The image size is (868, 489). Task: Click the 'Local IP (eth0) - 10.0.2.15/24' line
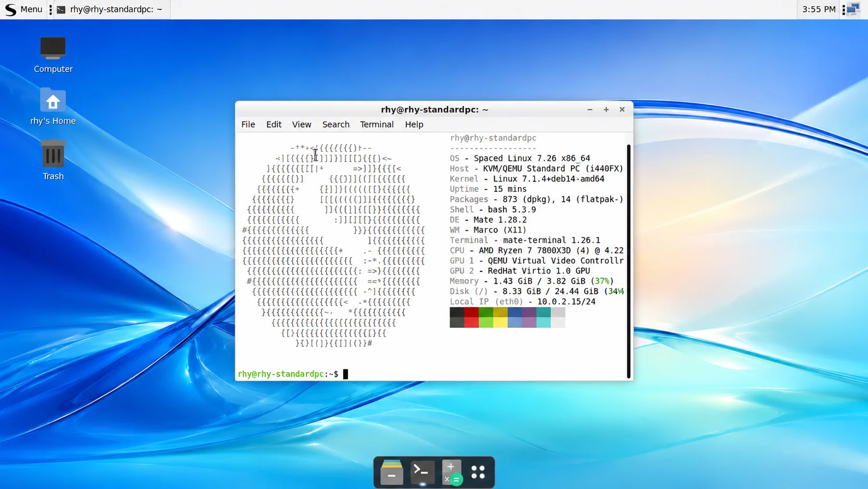tap(523, 301)
